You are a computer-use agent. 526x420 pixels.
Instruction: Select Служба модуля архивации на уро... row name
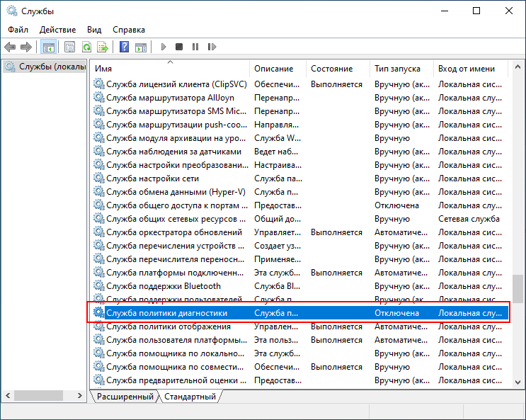[176, 138]
